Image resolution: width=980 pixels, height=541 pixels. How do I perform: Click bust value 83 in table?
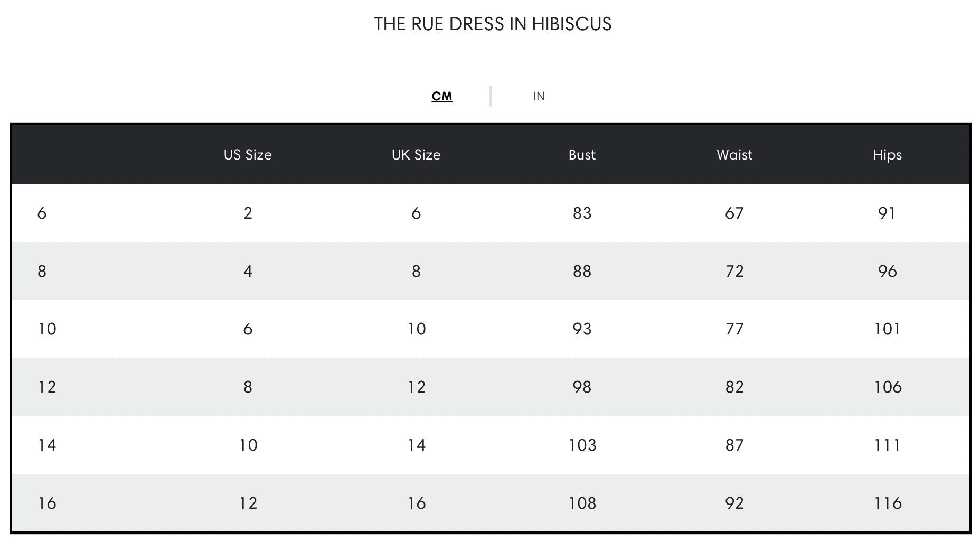582,213
